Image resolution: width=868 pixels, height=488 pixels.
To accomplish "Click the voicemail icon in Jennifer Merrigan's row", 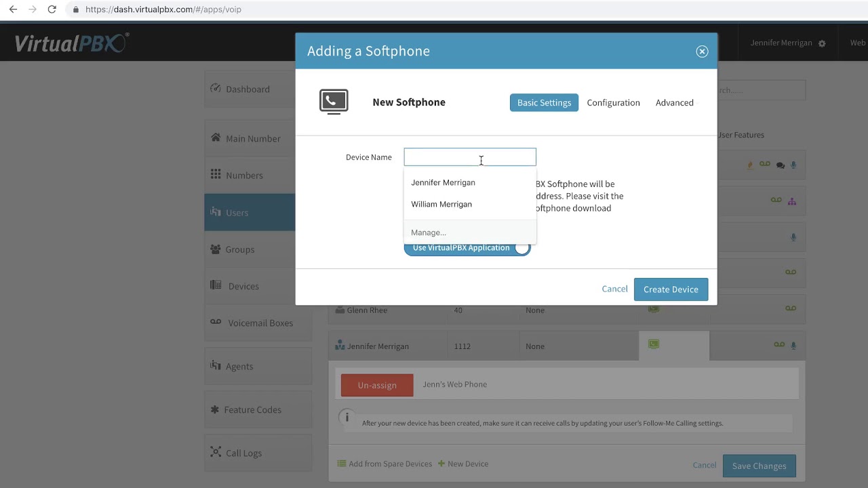I will [779, 345].
